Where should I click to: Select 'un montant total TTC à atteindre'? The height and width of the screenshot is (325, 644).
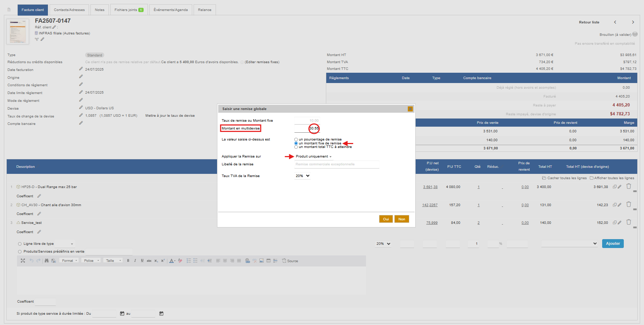click(296, 147)
